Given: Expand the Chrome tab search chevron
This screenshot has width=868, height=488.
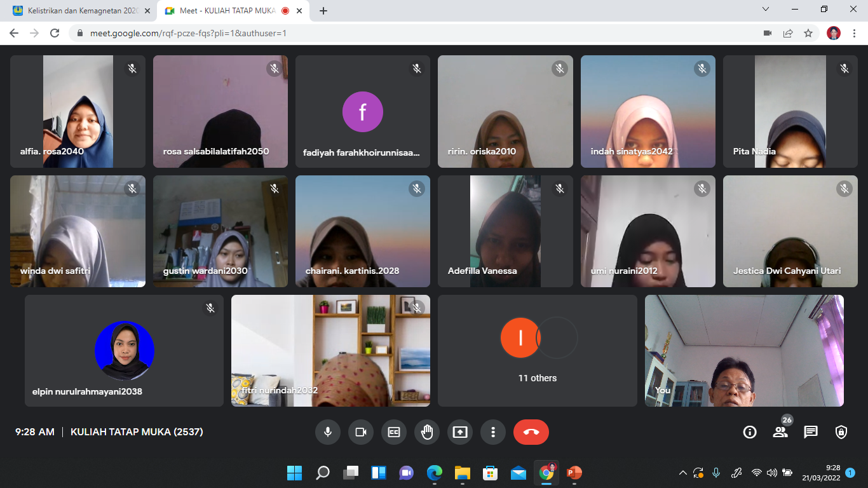Looking at the screenshot, I should coord(766,10).
